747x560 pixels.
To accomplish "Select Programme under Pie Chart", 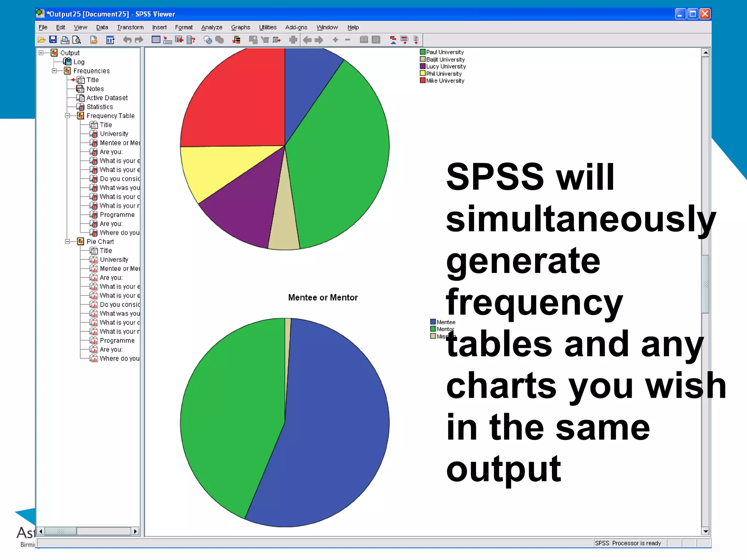I will (x=117, y=341).
